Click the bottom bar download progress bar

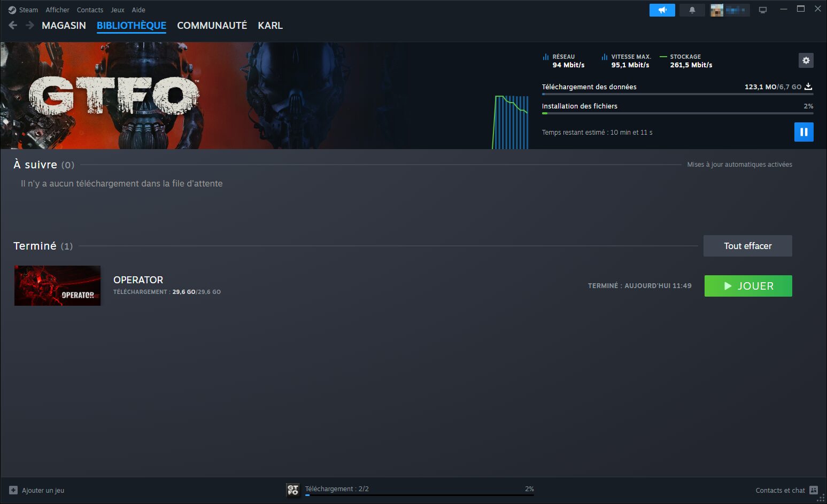click(420, 495)
